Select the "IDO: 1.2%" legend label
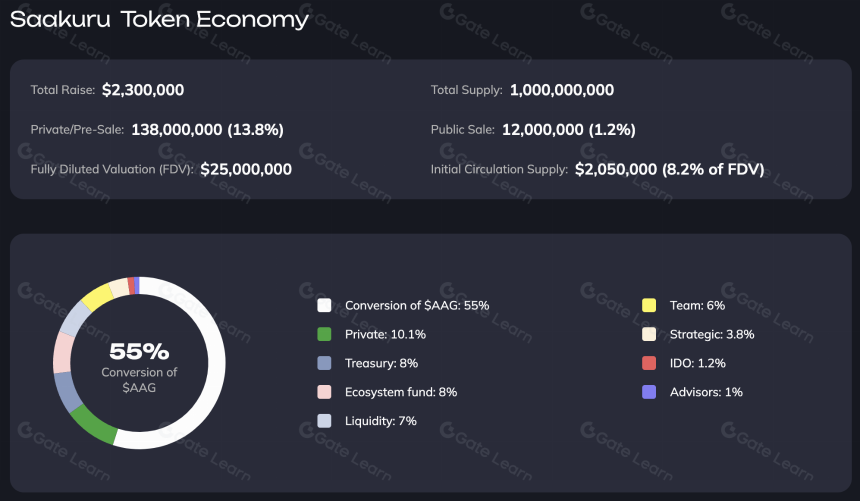Screen dimensions: 860x501 (x=698, y=363)
